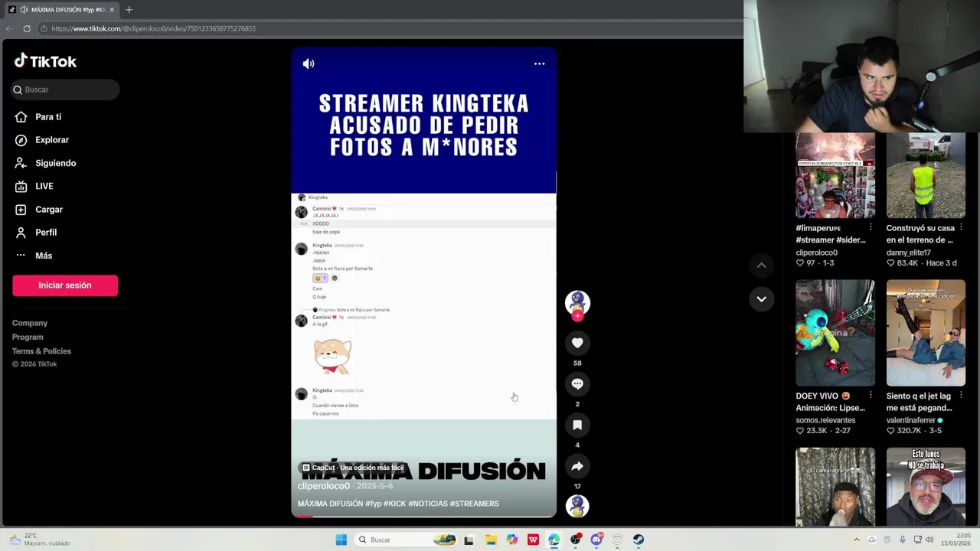Reload the page with the refresh icon
This screenshot has height=551, width=980.
[x=27, y=28]
